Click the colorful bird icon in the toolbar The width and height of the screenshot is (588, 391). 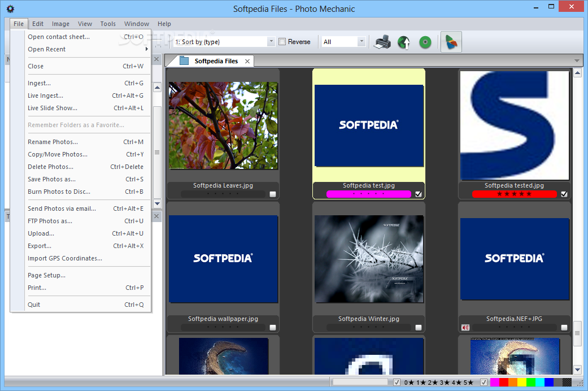[x=451, y=42]
